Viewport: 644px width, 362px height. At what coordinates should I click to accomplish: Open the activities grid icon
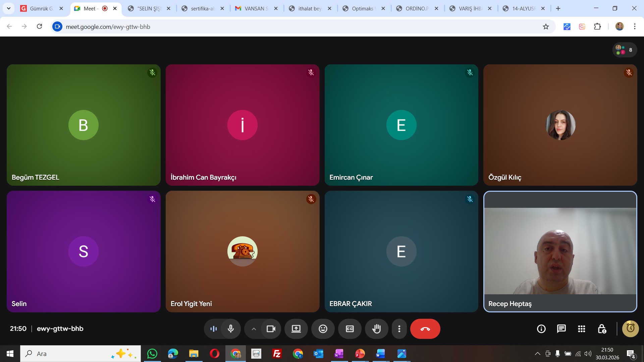tap(581, 329)
